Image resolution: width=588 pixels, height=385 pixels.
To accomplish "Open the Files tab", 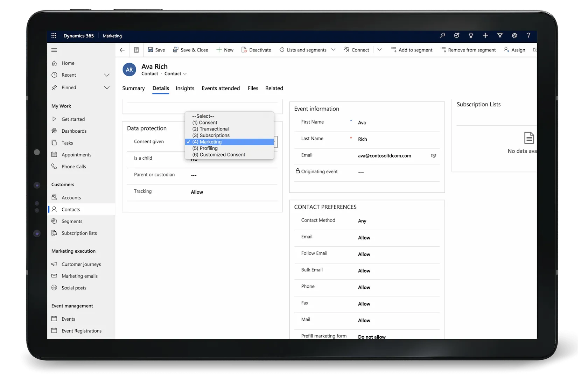I will click(253, 88).
